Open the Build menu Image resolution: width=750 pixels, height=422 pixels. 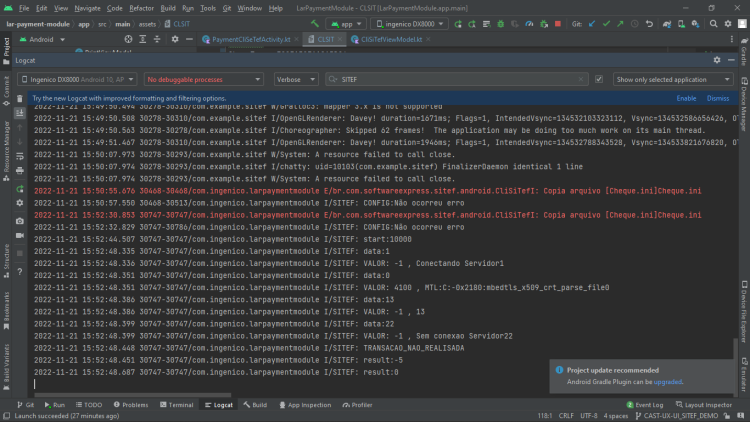coord(168,8)
